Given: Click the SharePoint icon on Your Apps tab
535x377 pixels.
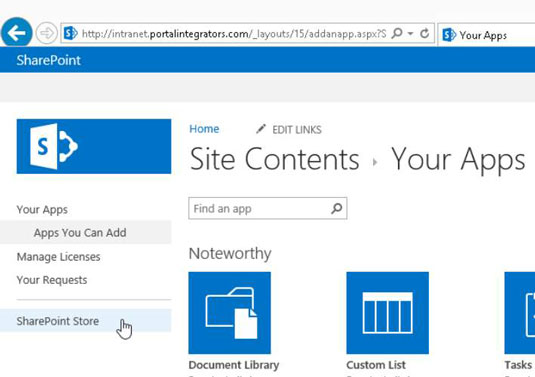Looking at the screenshot, I should [x=449, y=35].
